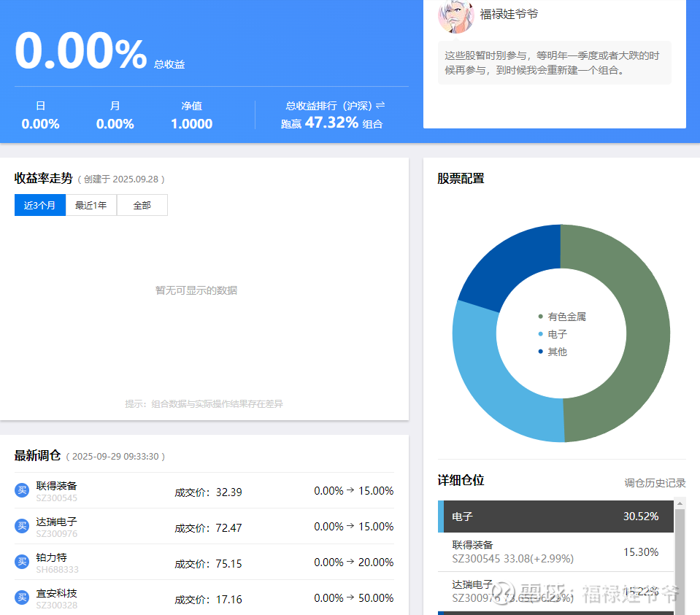The width and height of the screenshot is (700, 615).
Task: Show the 全部 period tab
Action: pos(142,205)
